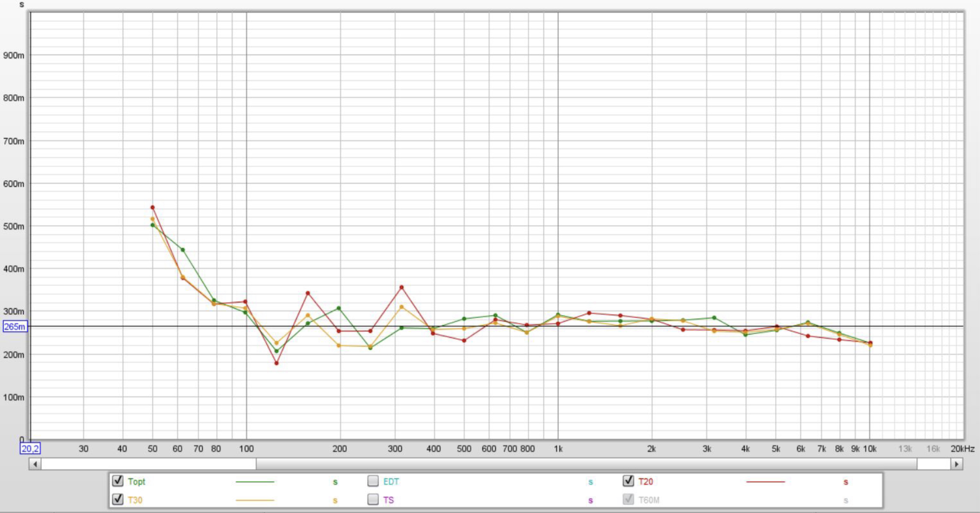980x513 pixels.
Task: Click the right arrow of horizontal scrollbar
Action: (x=957, y=464)
